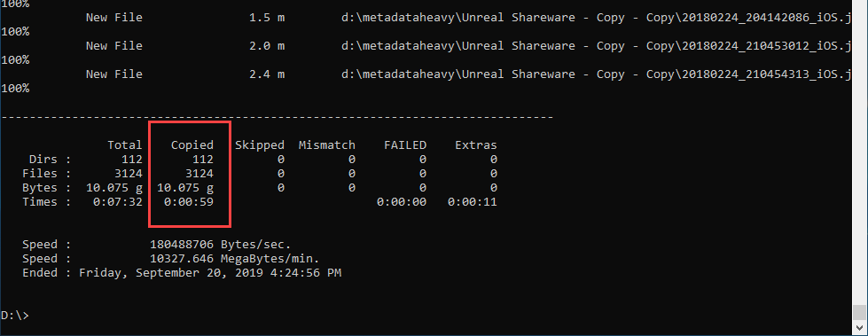868x336 pixels.
Task: Click the 180488706 Bytes/sec speed value
Action: 220,244
